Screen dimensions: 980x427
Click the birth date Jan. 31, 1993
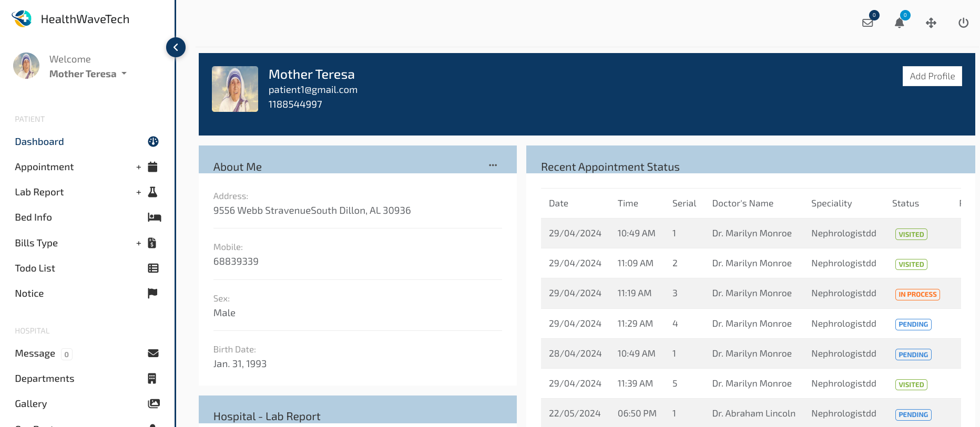pyautogui.click(x=240, y=364)
